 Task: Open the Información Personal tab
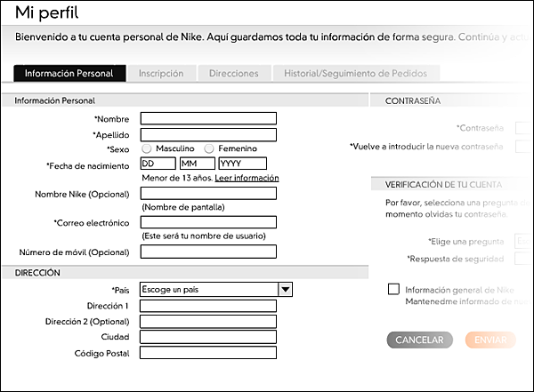69,73
